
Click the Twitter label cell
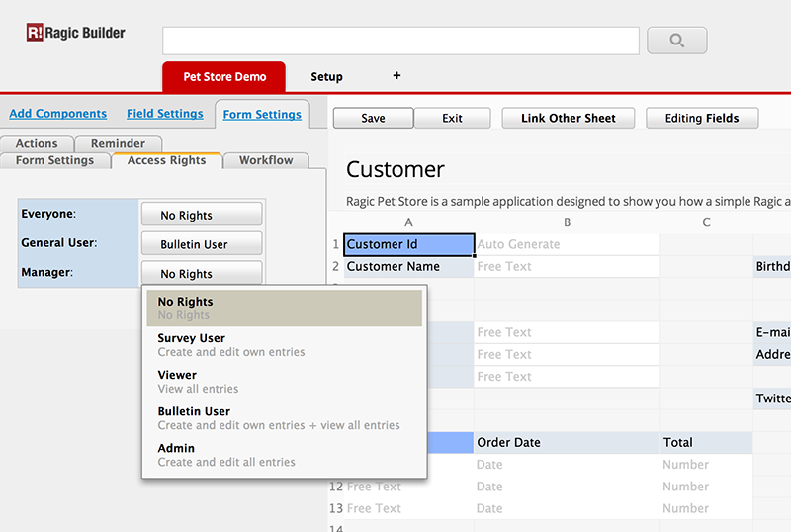click(772, 399)
